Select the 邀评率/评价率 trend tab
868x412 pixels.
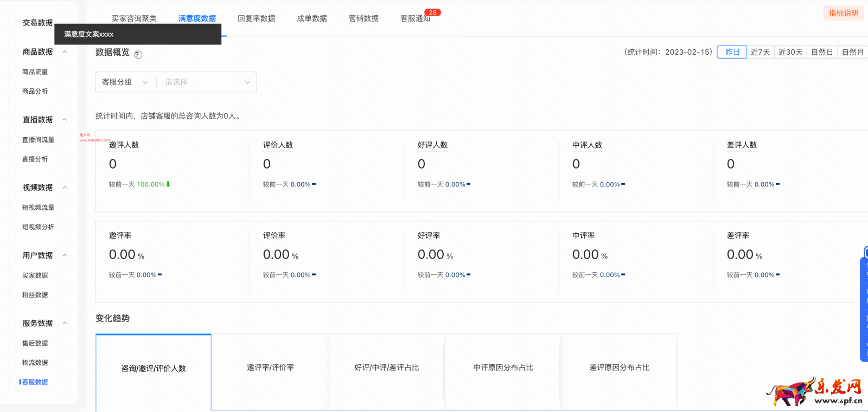coord(270,372)
